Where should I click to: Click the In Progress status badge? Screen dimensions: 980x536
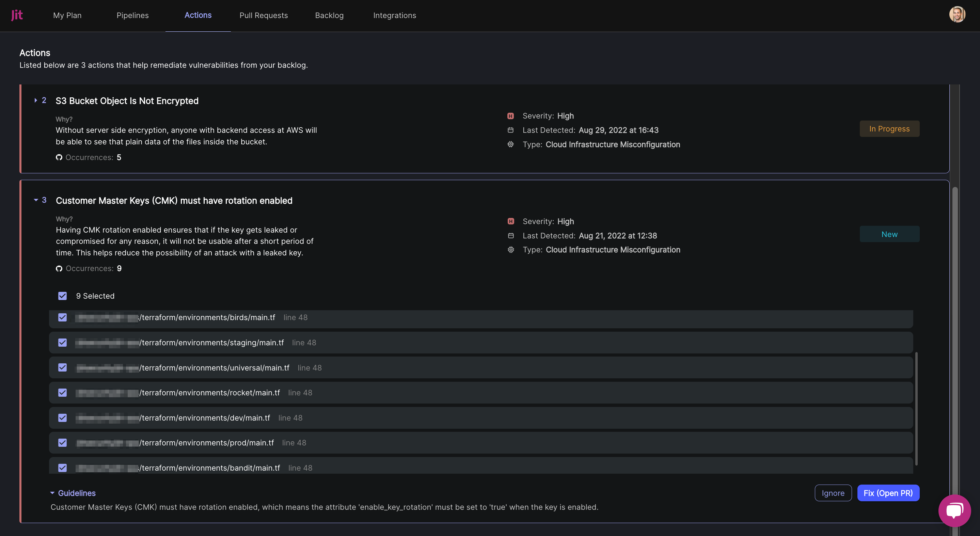pos(889,129)
